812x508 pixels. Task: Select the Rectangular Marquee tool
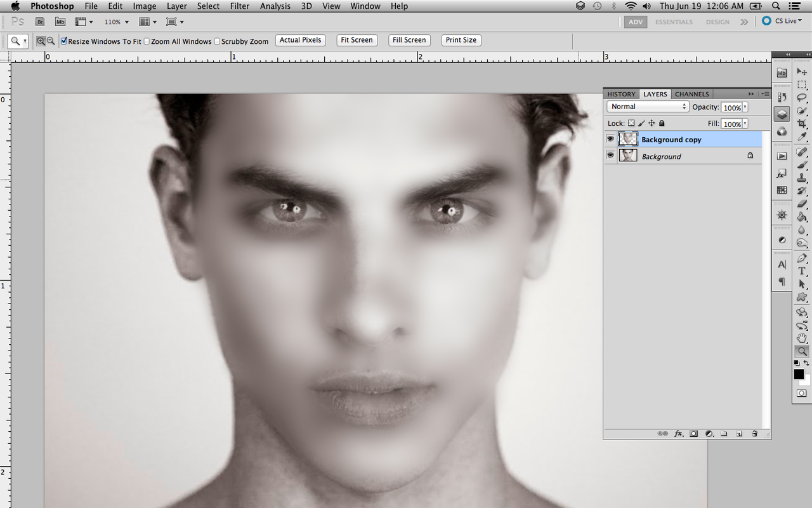click(x=802, y=84)
